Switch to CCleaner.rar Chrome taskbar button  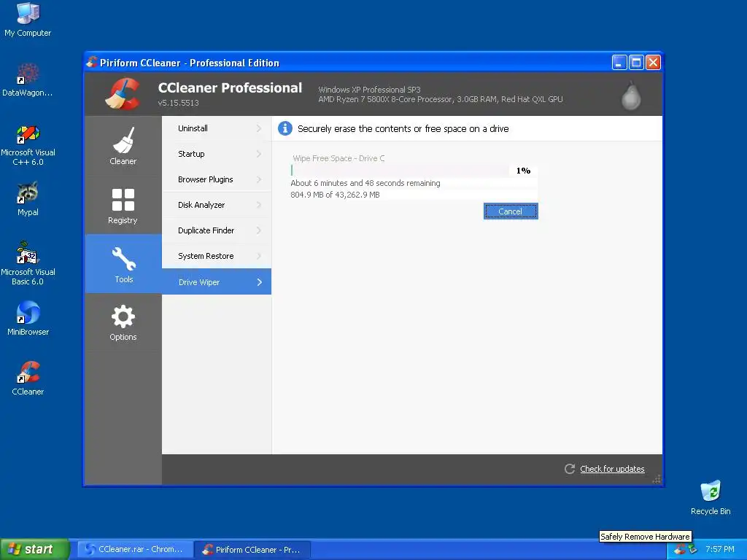pos(135,550)
